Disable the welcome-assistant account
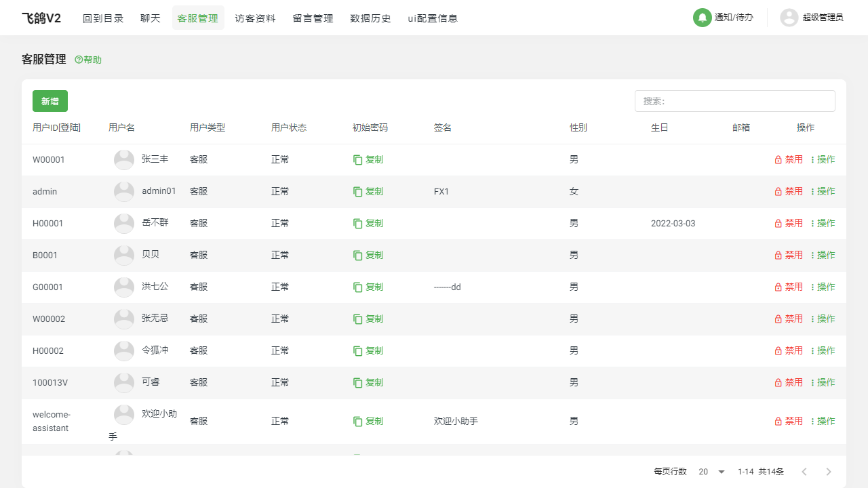 tap(789, 422)
